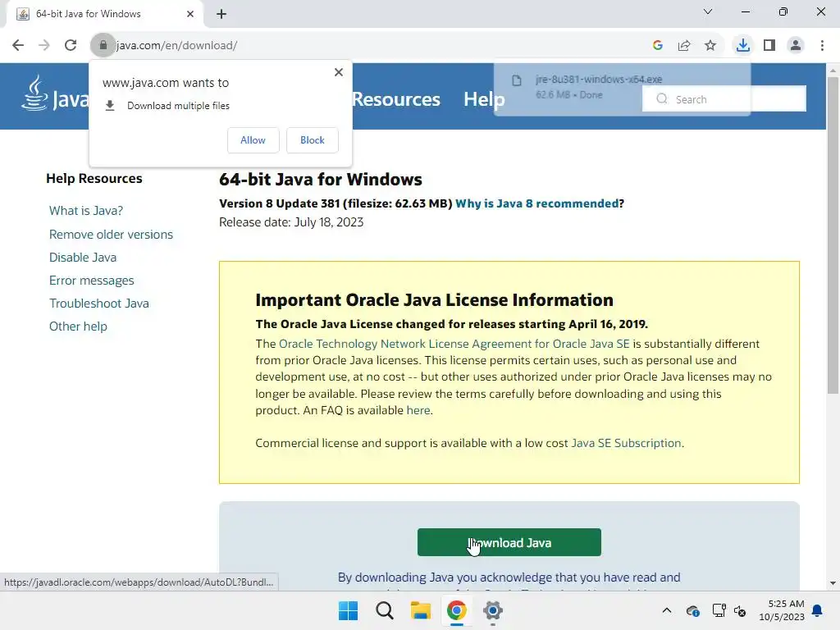The image size is (840, 630).
Task: Open the Remove older versions link
Action: point(111,235)
